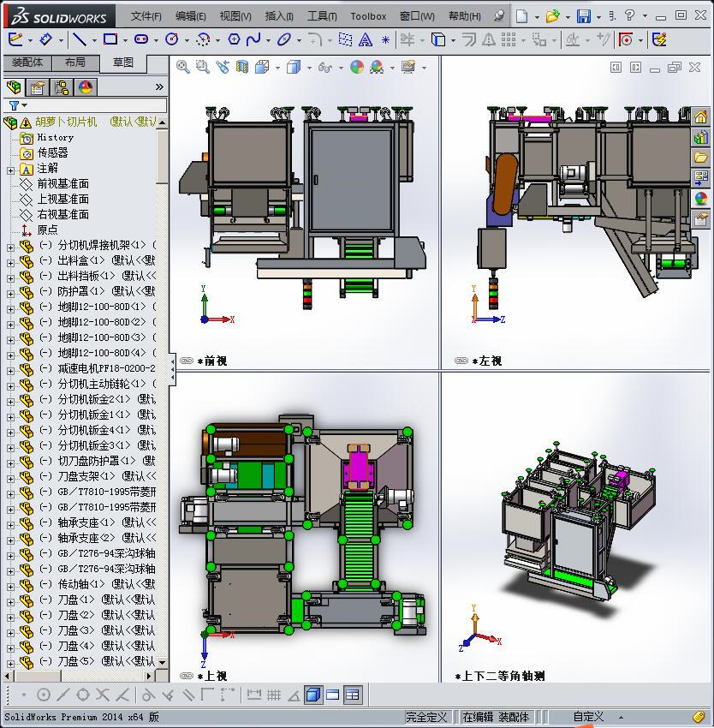Viewport: 714px width, 728px height.
Task: Click the sketch Text tool
Action: click(x=366, y=40)
